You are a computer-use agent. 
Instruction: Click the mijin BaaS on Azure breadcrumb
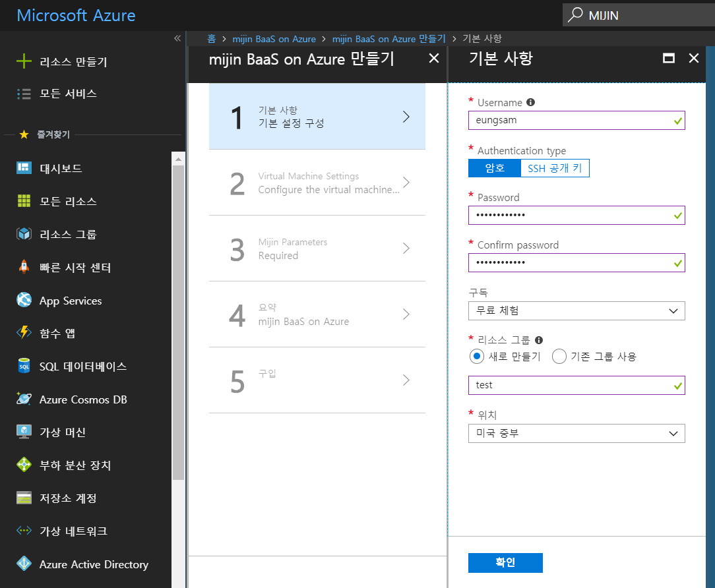(274, 39)
